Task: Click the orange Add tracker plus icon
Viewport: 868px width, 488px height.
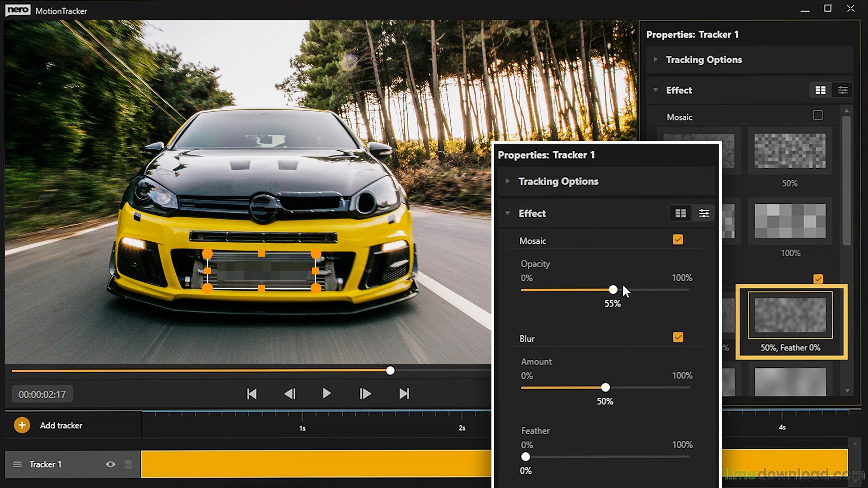Action: (22, 425)
